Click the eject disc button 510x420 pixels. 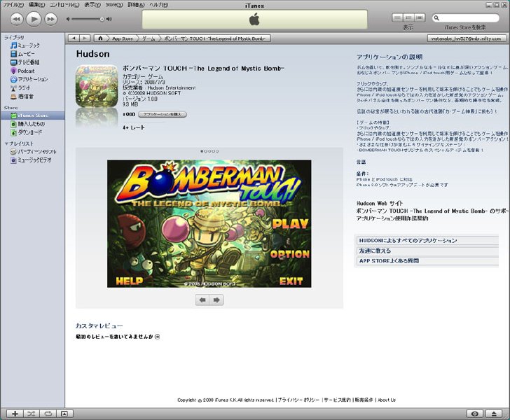tap(494, 414)
